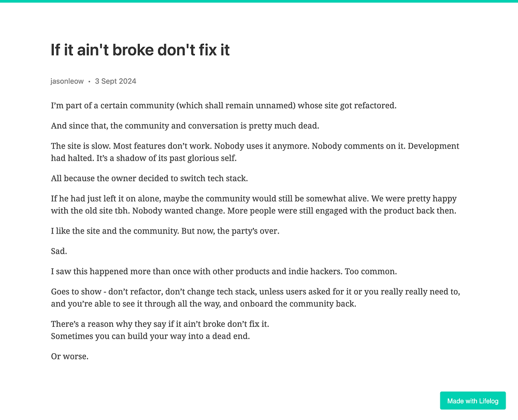Click the line 'I saw this happened more than once'
The width and height of the screenshot is (518, 420).
tap(224, 271)
